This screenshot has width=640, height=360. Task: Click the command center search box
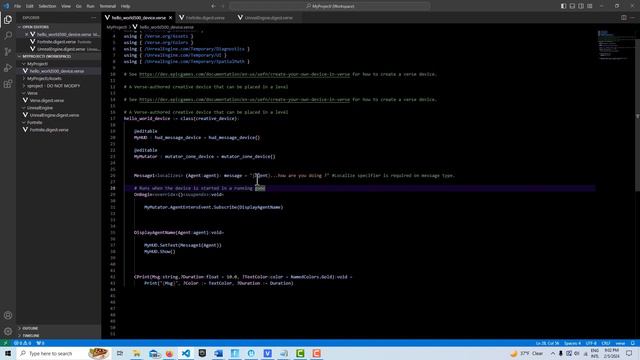[330, 6]
